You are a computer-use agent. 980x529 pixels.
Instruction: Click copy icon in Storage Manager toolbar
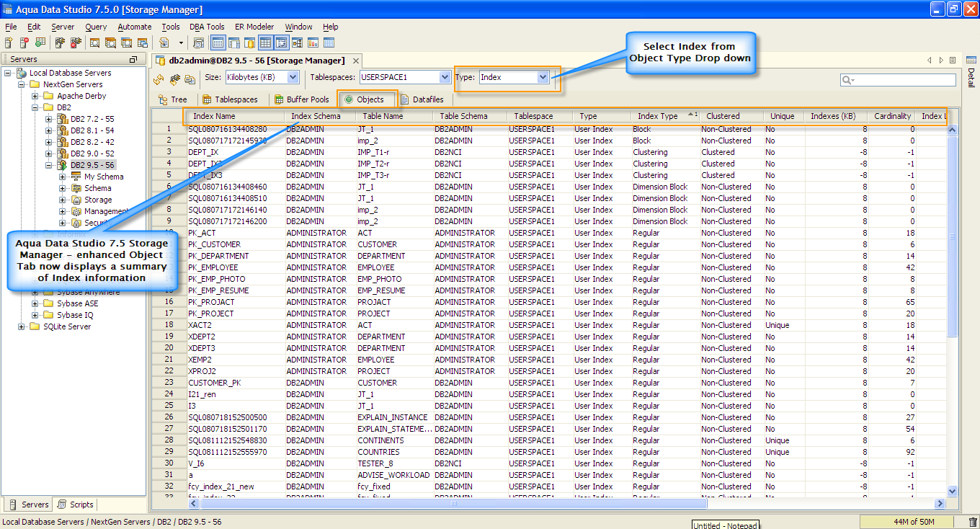(190, 79)
